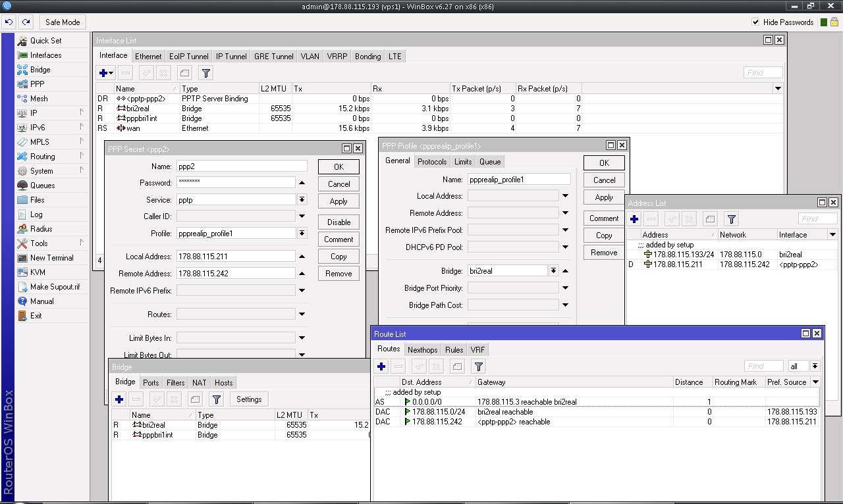The height and width of the screenshot is (504, 843).
Task: Switch to LTE tab in Interface List
Action: click(394, 57)
